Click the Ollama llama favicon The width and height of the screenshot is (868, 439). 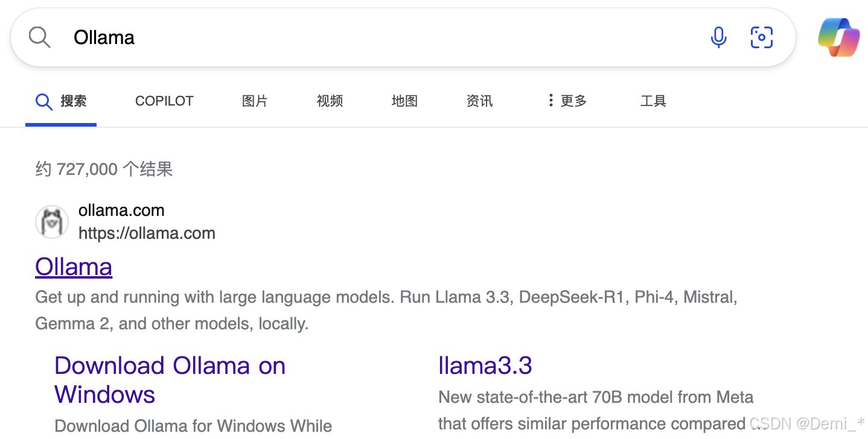(x=51, y=222)
